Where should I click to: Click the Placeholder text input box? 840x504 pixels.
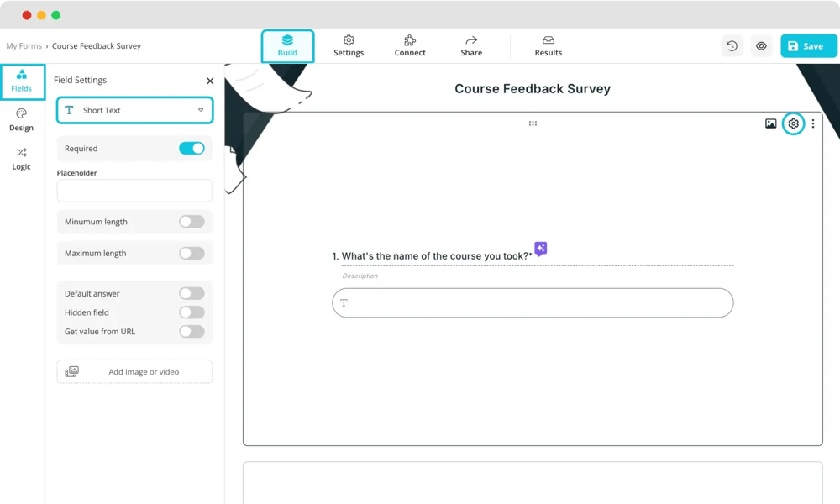coord(134,191)
